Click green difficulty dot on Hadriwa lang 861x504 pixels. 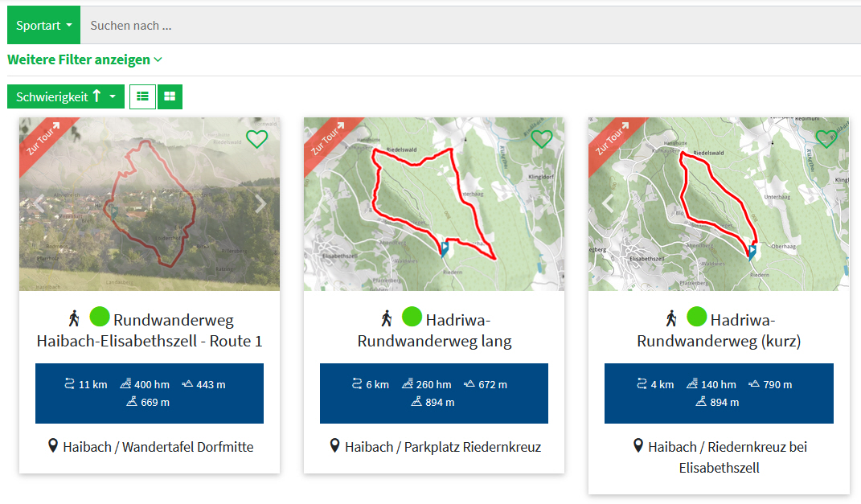click(x=412, y=317)
